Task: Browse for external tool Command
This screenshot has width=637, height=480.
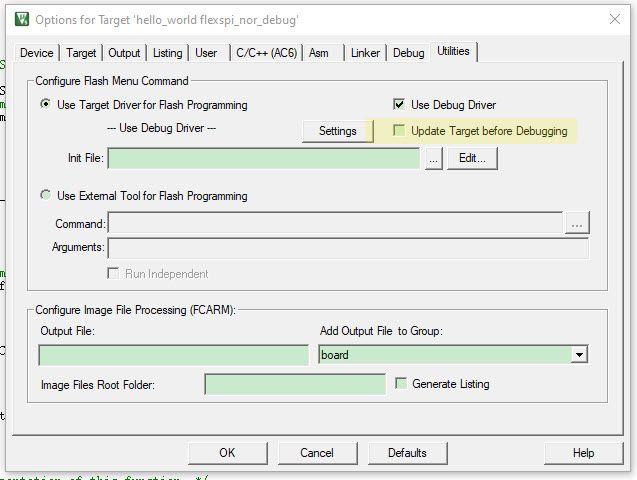Action: point(577,223)
